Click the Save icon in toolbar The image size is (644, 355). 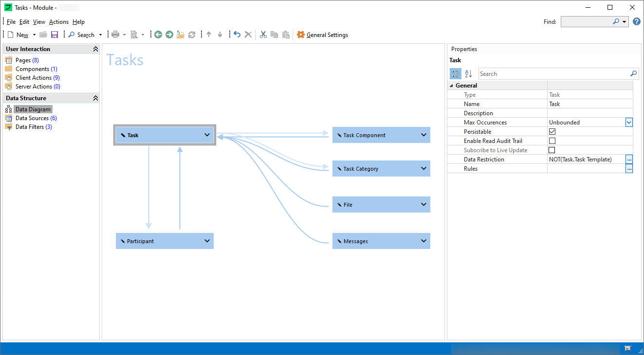55,35
